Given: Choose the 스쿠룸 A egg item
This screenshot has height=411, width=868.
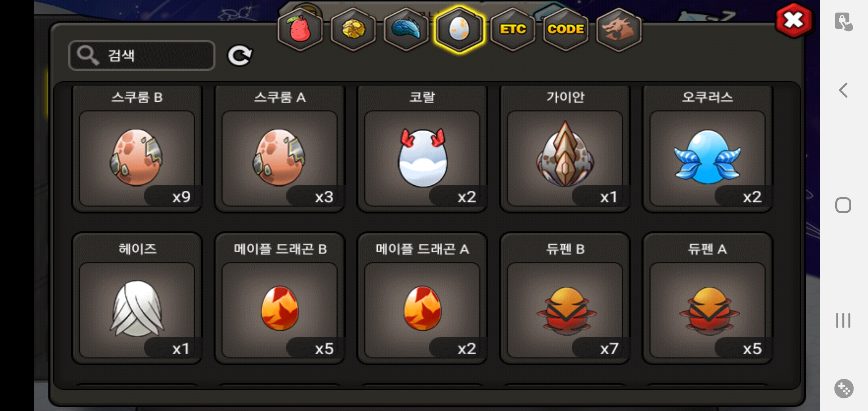Looking at the screenshot, I should click(280, 149).
